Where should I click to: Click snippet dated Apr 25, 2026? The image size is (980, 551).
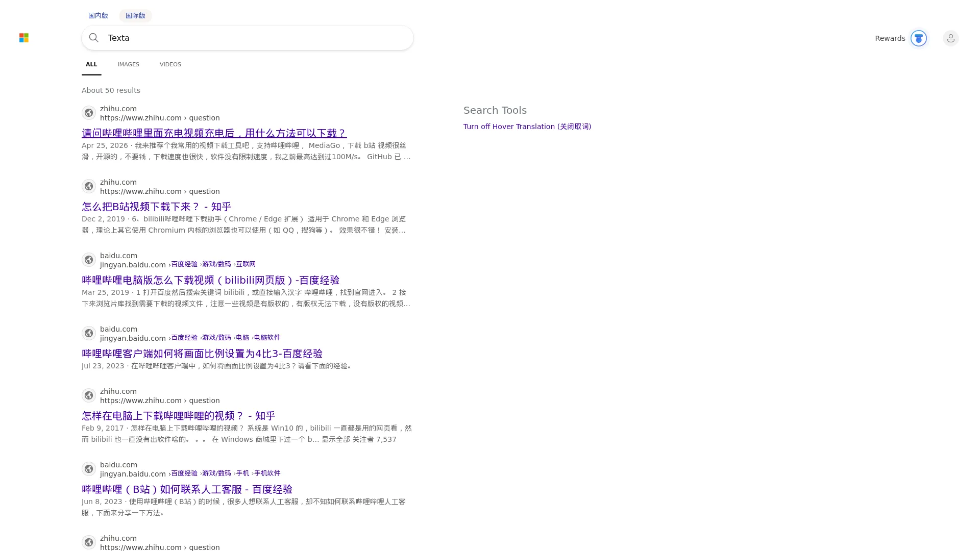click(246, 151)
